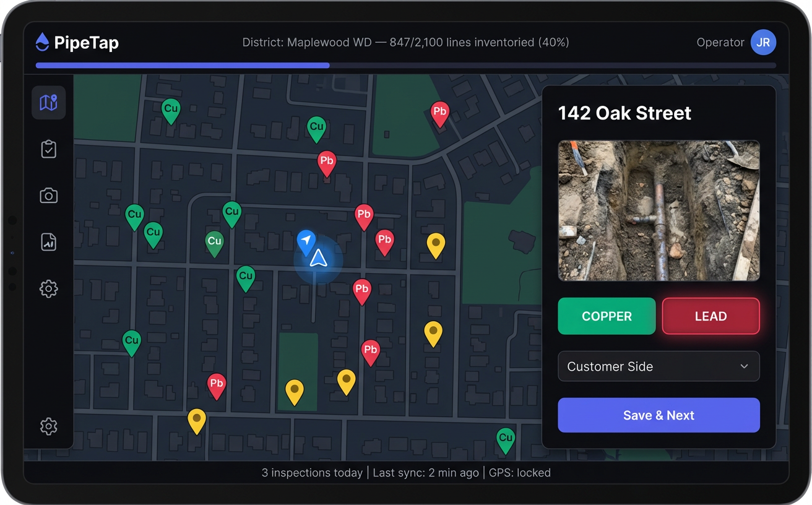
Task: Toggle the LEAD material classification
Action: click(710, 316)
